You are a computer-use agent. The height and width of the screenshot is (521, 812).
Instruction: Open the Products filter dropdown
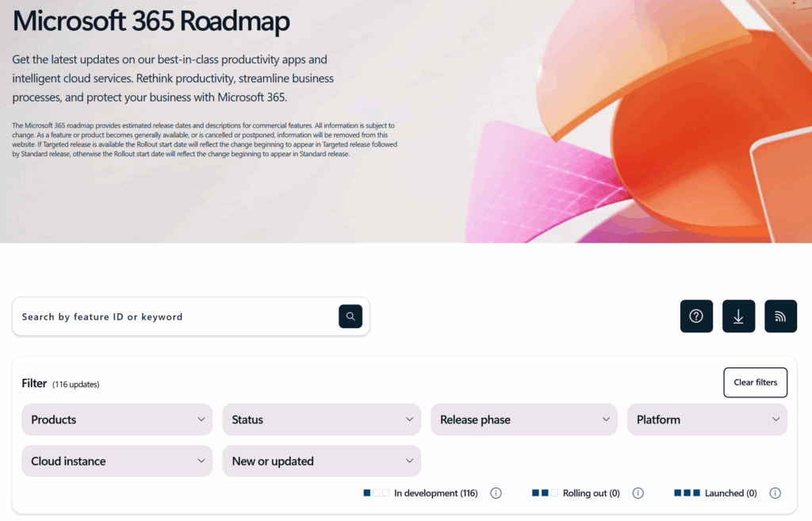pos(117,419)
